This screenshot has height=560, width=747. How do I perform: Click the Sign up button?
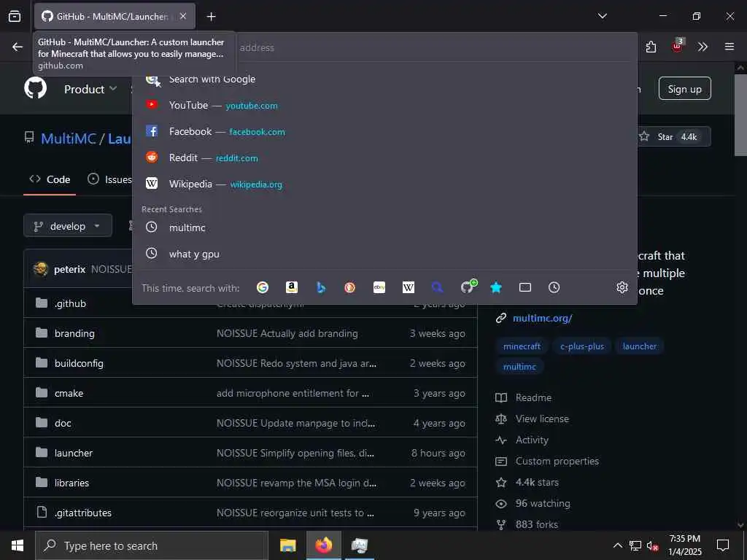click(684, 88)
